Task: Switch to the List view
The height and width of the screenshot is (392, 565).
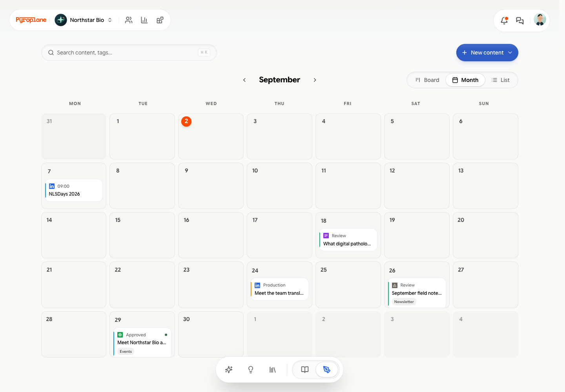Action: pyautogui.click(x=501, y=80)
